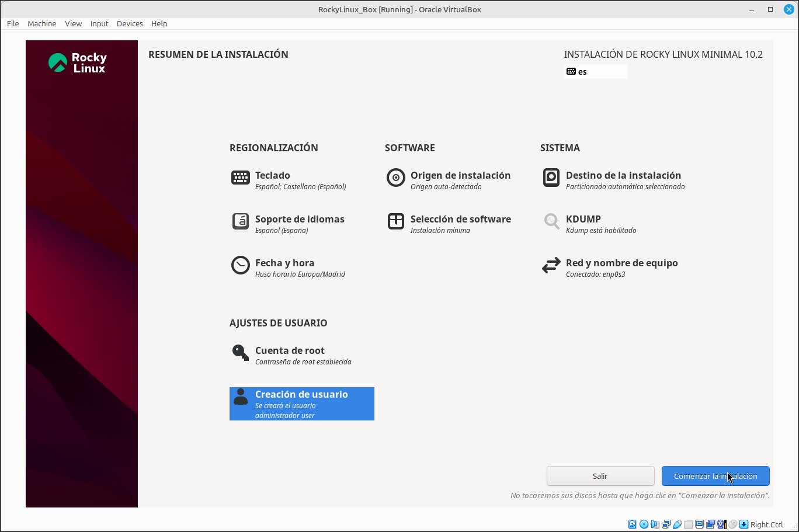Click the 'Origen auto-detectado' text

[446, 187]
